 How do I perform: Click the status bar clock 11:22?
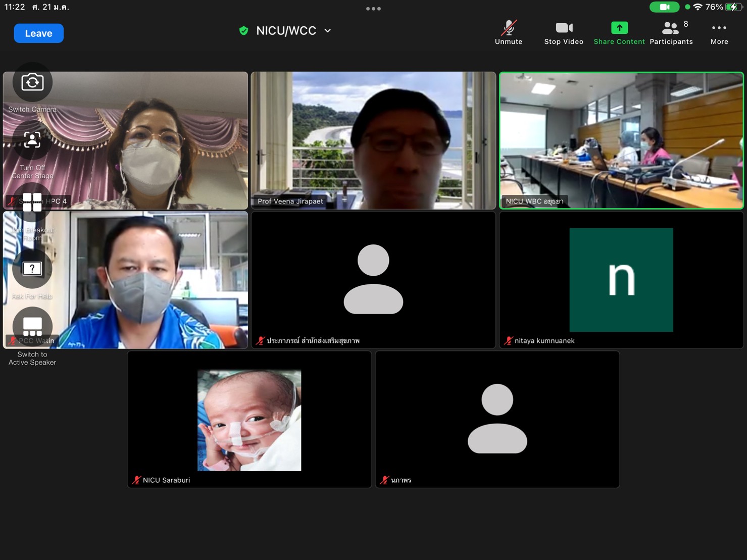pyautogui.click(x=15, y=7)
